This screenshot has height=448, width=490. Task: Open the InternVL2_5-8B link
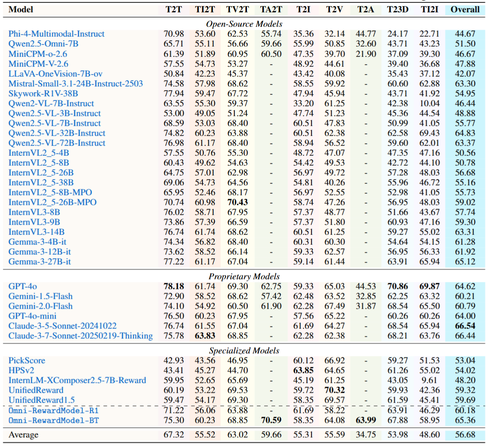pos(39,163)
